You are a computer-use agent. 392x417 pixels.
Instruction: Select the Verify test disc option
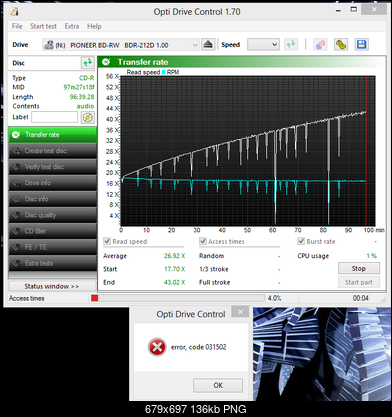point(53,167)
